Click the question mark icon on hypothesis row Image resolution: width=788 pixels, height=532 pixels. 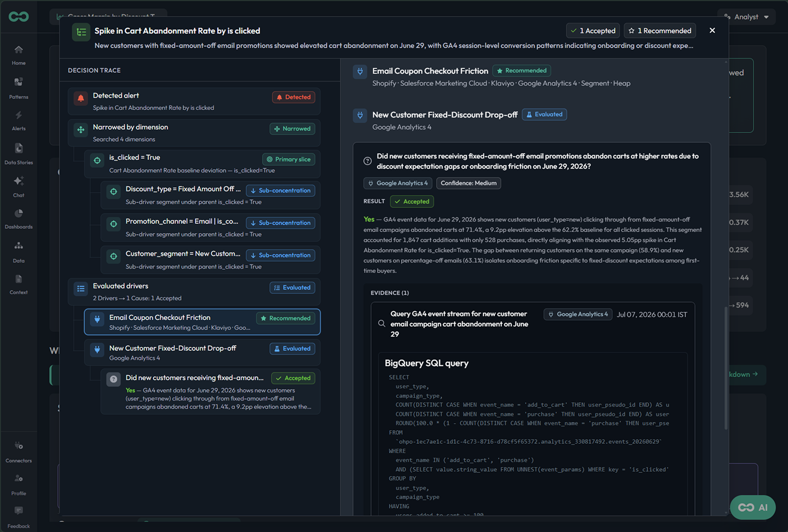point(113,379)
